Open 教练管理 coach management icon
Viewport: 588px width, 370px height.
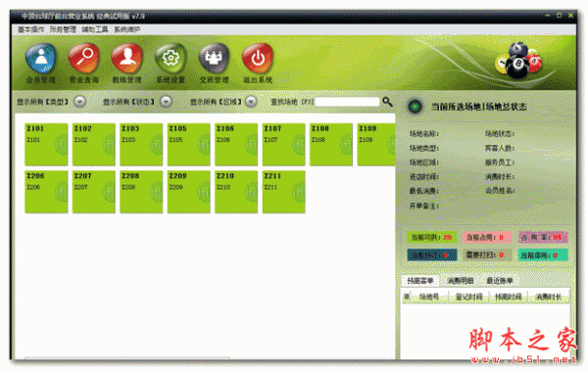(x=127, y=59)
